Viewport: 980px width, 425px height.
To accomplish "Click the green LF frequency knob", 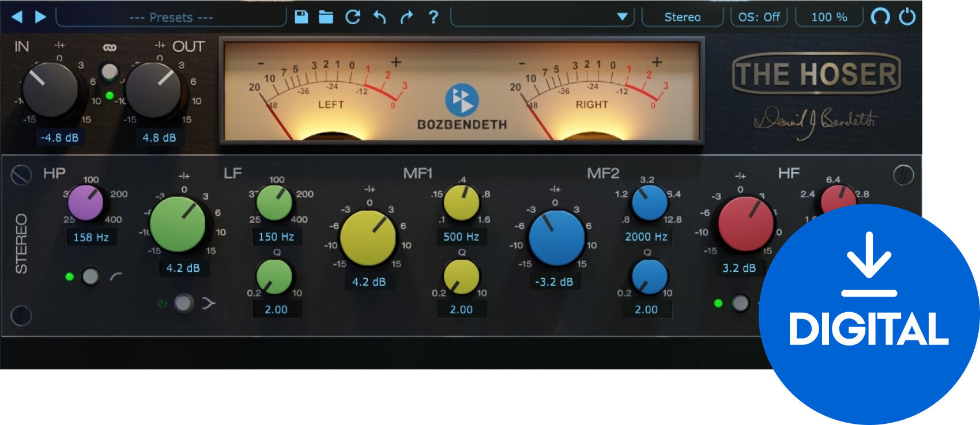I will pyautogui.click(x=274, y=203).
